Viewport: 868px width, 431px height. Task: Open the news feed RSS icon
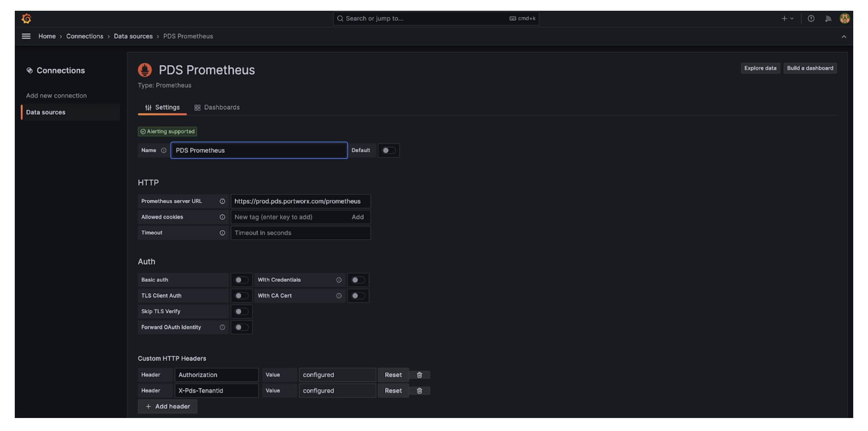828,18
